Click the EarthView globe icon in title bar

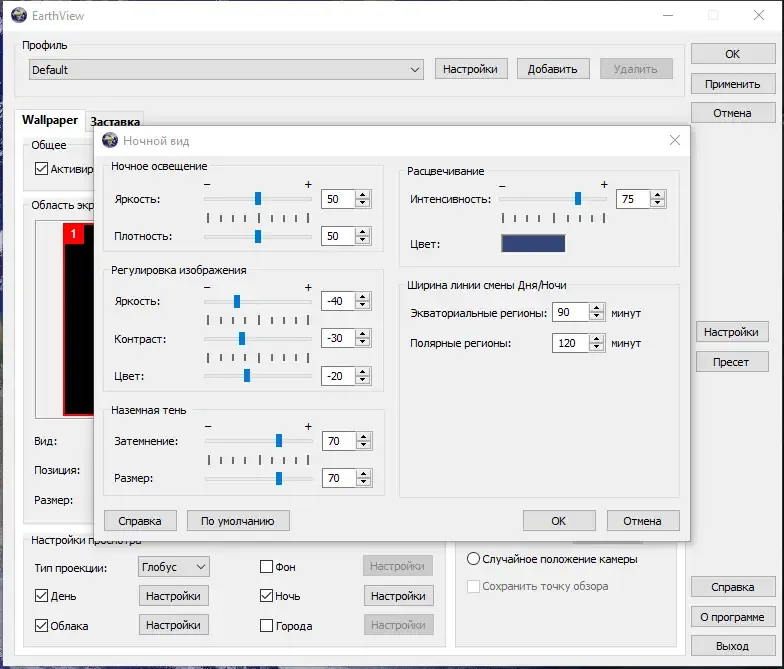[18, 16]
